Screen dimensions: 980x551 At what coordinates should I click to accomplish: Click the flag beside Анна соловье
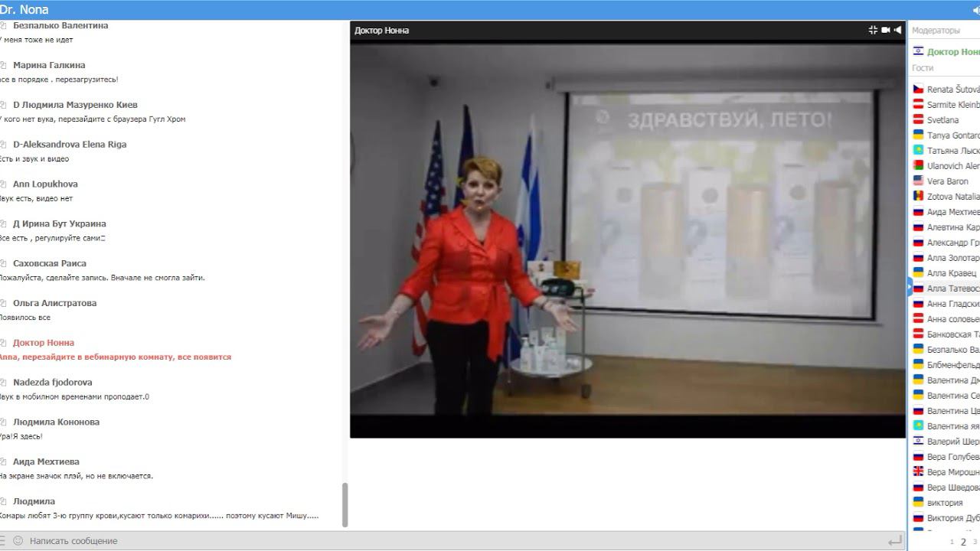coord(918,319)
